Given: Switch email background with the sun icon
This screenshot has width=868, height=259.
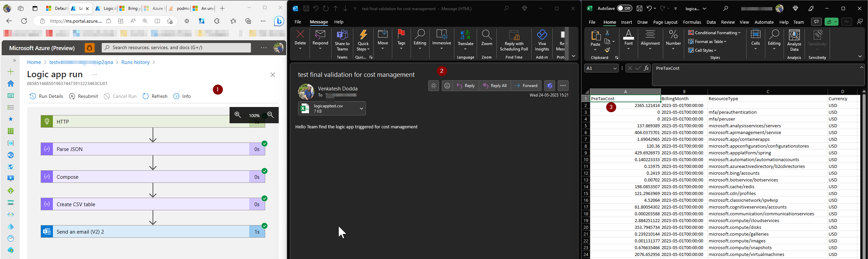Looking at the screenshot, I should click(x=434, y=86).
